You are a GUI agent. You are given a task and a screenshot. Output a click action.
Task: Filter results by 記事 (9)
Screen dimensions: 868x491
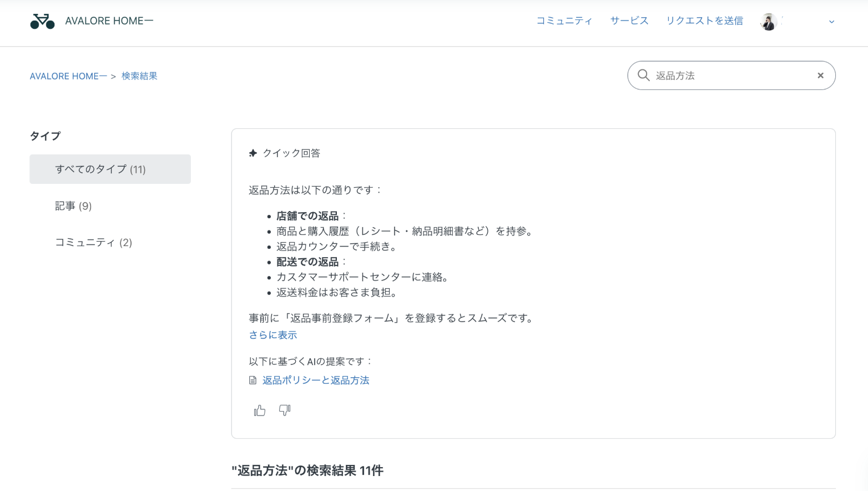[73, 206]
